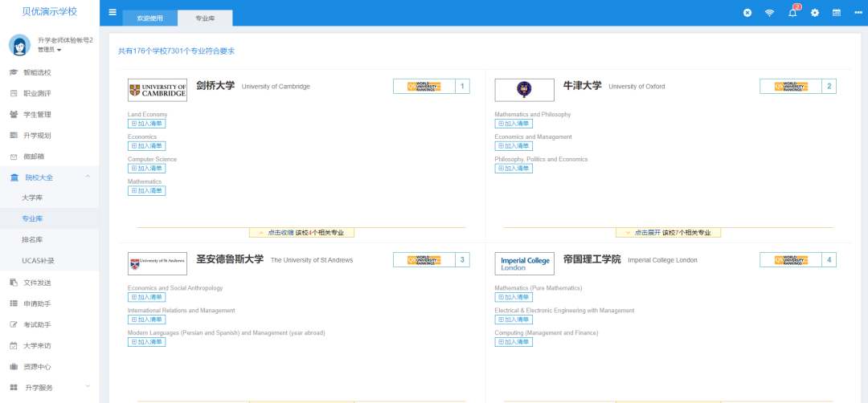Collapse Cambridge's 4 related majors
Screen dimensions: 868x403
coord(301,233)
